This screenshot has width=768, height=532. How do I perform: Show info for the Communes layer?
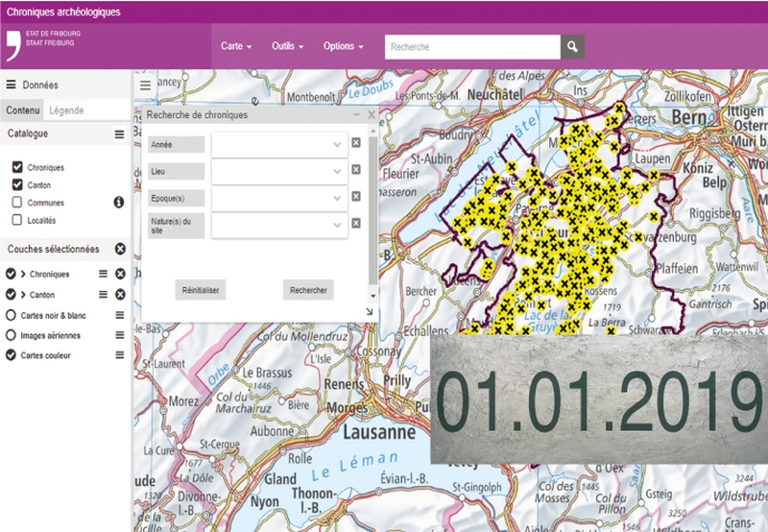tap(119, 203)
